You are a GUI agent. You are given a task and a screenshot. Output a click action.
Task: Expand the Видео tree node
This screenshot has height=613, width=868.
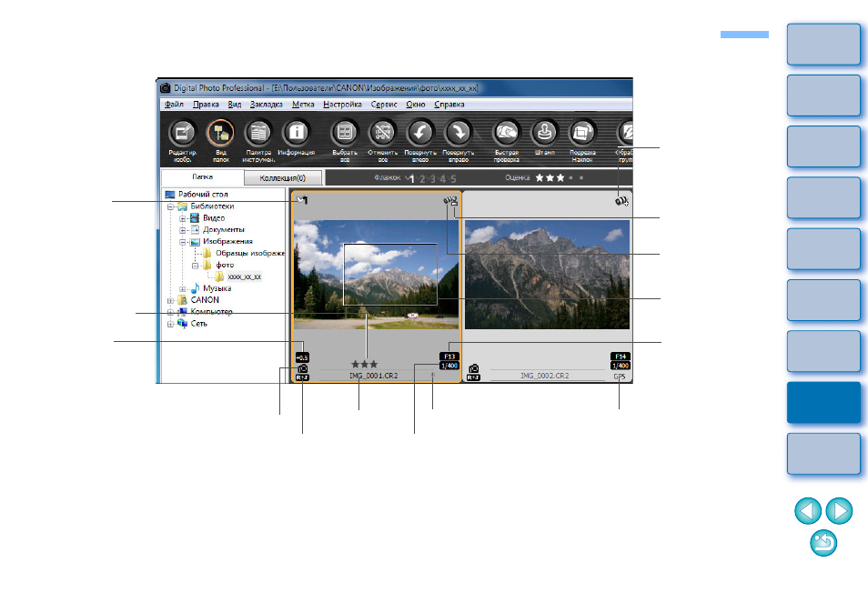183,218
